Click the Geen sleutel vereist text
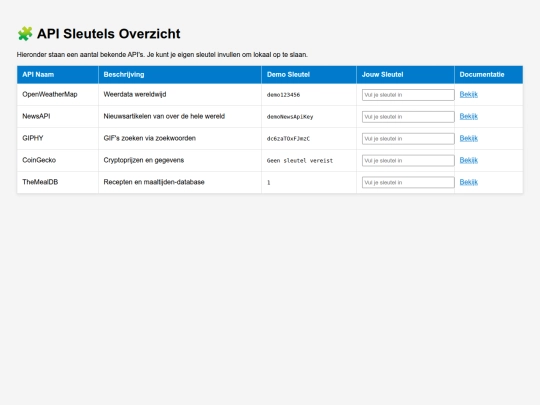 click(x=300, y=160)
